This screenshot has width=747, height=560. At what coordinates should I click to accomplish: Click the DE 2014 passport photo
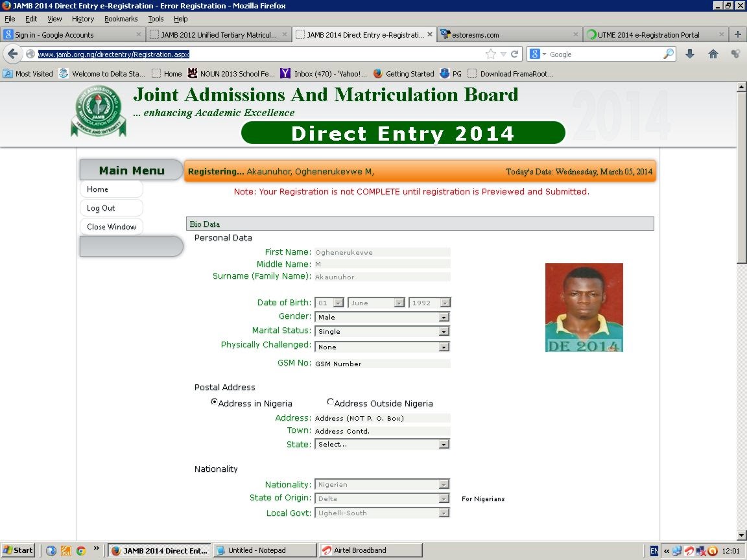pyautogui.click(x=584, y=308)
